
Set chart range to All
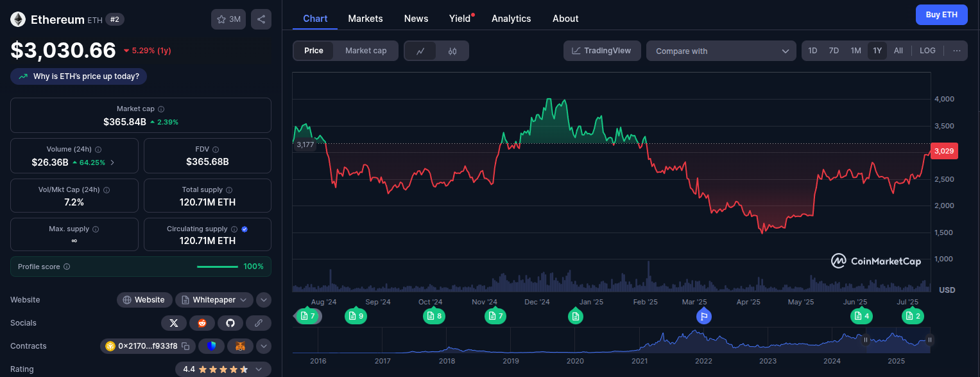click(898, 51)
